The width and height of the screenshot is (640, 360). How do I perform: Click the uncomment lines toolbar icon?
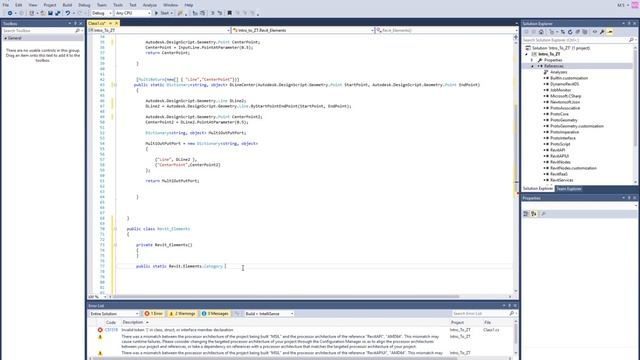point(220,13)
